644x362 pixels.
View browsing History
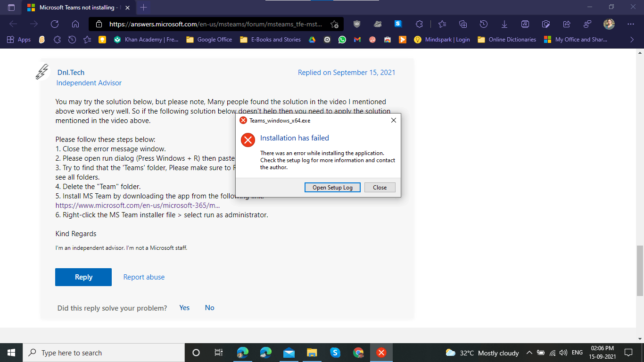point(484,24)
